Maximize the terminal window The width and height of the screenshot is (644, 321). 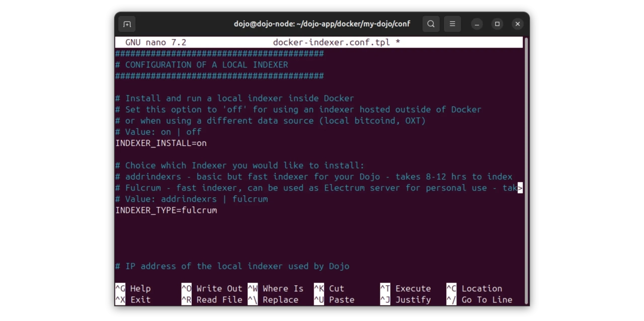coord(497,24)
